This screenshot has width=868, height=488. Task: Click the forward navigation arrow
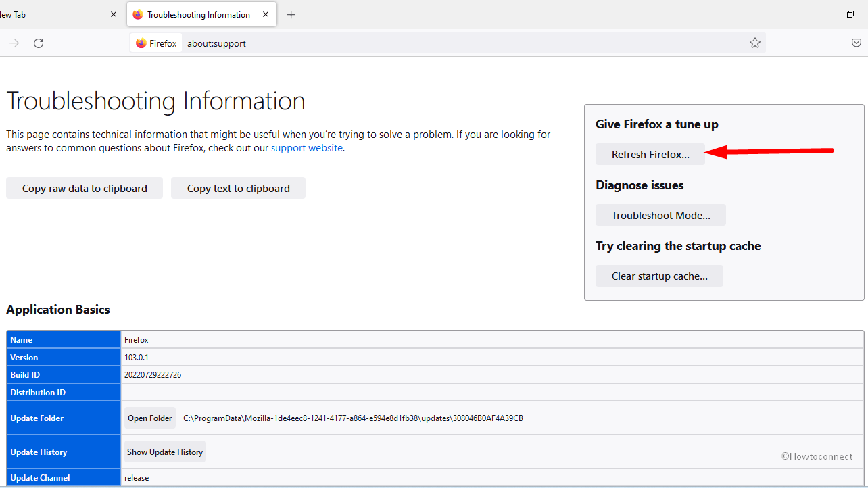pos(14,43)
